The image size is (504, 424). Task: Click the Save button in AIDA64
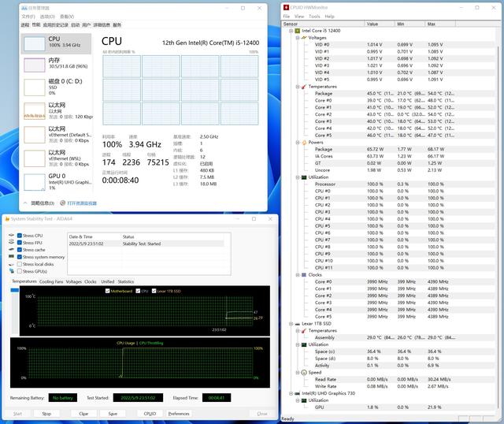coord(113,414)
